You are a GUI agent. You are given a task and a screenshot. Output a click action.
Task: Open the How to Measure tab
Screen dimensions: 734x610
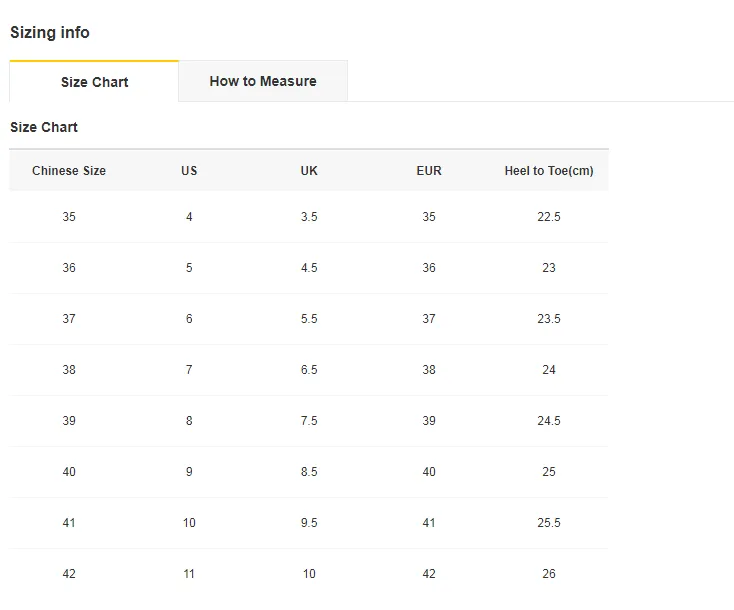263,81
